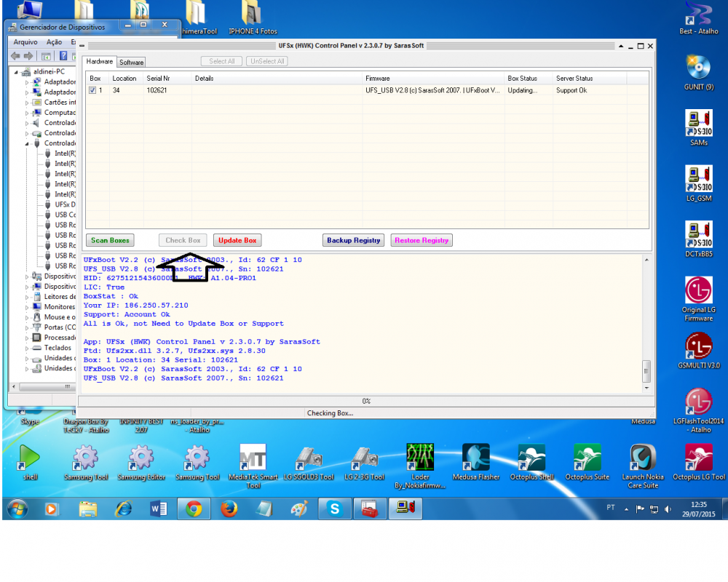This screenshot has width=728, height=582.
Task: Expand the Teclados device category
Action: (x=27, y=348)
